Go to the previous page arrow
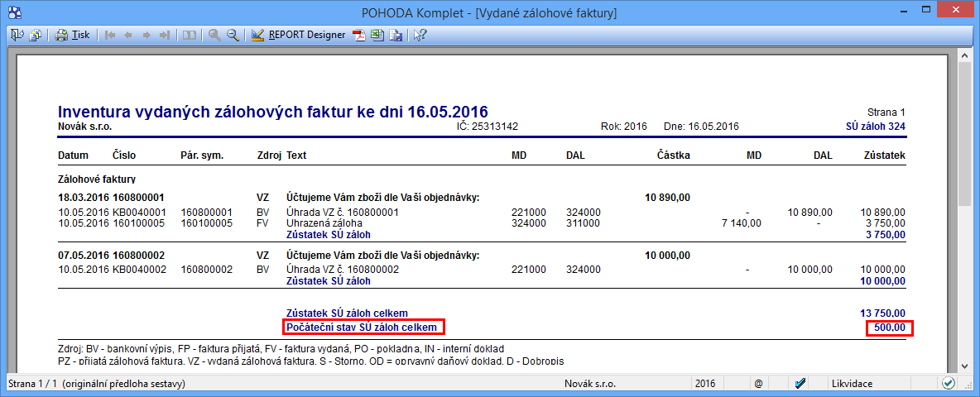980x397 pixels. pyautogui.click(x=128, y=35)
